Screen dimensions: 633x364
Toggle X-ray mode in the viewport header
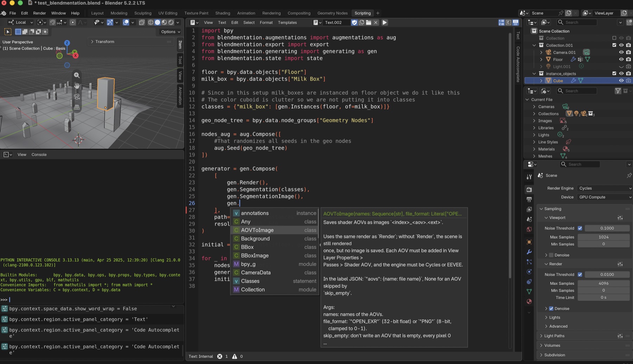[142, 22]
